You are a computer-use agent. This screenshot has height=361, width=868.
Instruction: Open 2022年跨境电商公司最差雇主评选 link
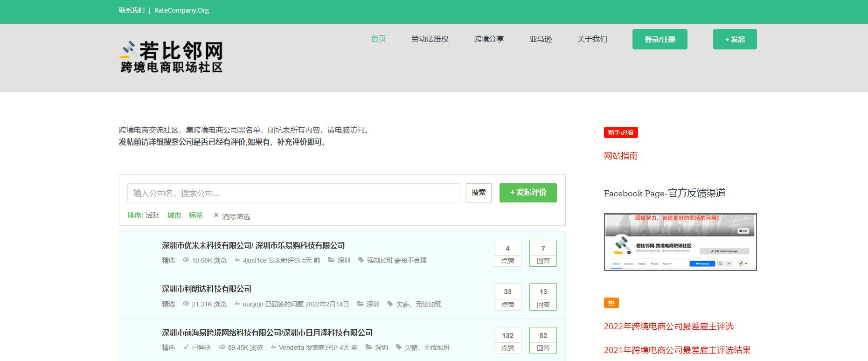pyautogui.click(x=668, y=326)
